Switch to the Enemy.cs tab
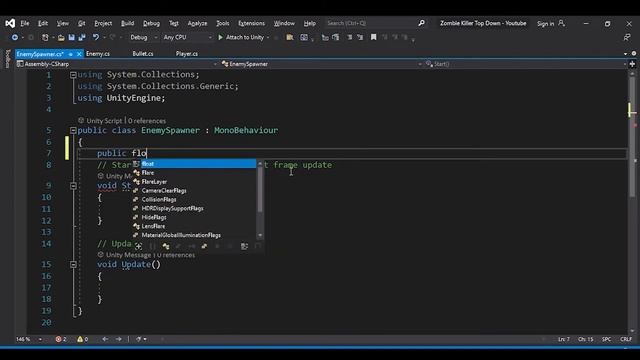Viewport: 640px width, 360px height. pos(98,54)
